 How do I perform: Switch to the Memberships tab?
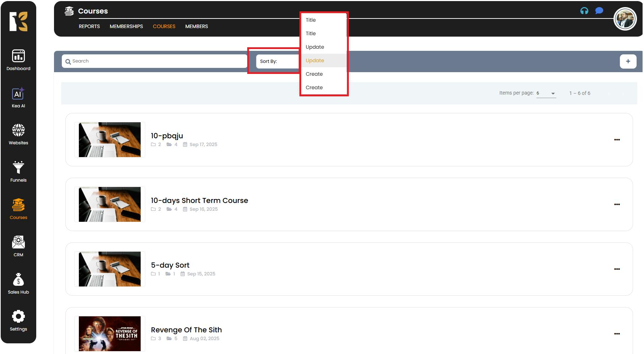(126, 26)
